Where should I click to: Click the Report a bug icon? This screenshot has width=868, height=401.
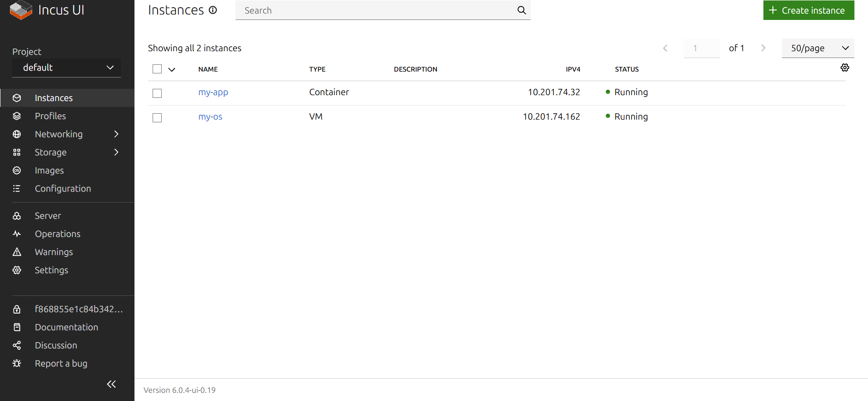[x=17, y=363]
